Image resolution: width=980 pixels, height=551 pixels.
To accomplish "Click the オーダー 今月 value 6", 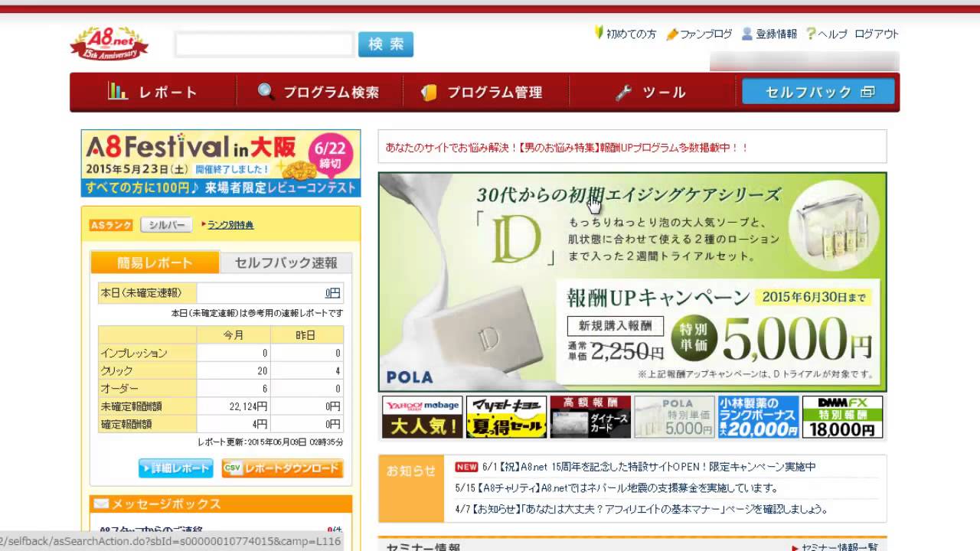I will tap(265, 389).
